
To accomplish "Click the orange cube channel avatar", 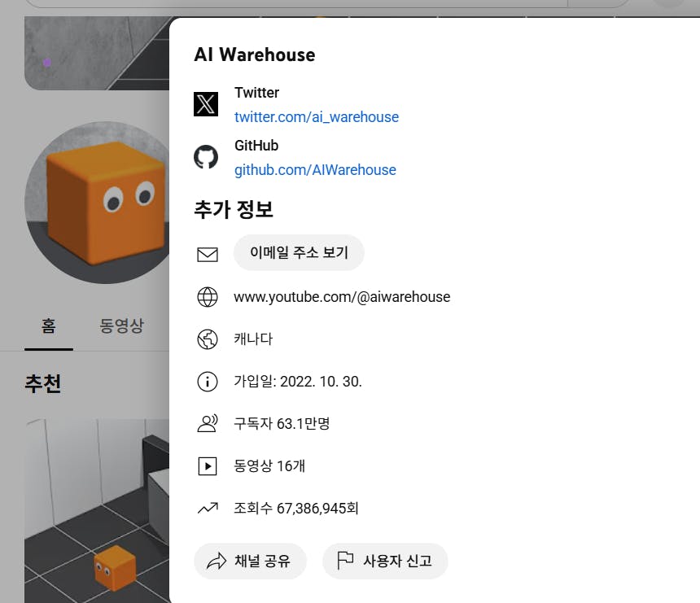I will click(x=97, y=203).
